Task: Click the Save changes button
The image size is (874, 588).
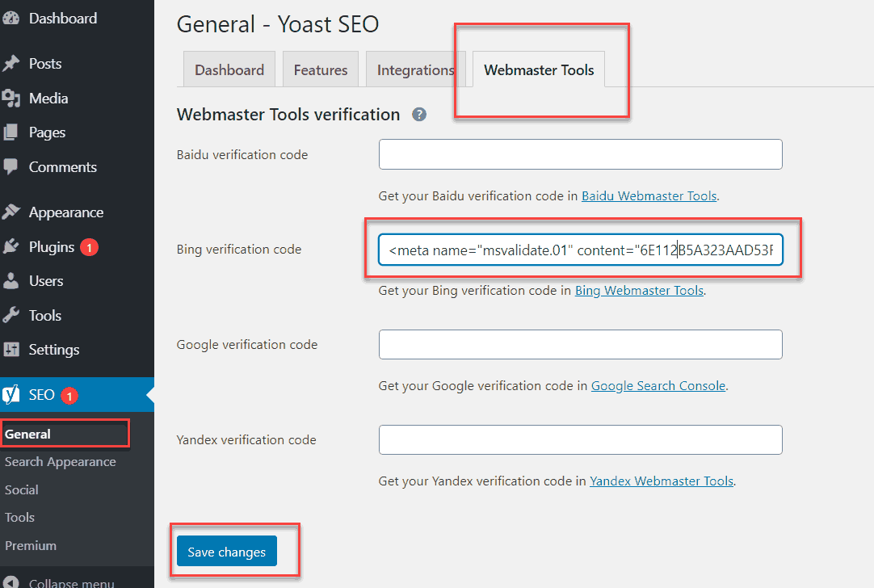Action: (x=225, y=551)
